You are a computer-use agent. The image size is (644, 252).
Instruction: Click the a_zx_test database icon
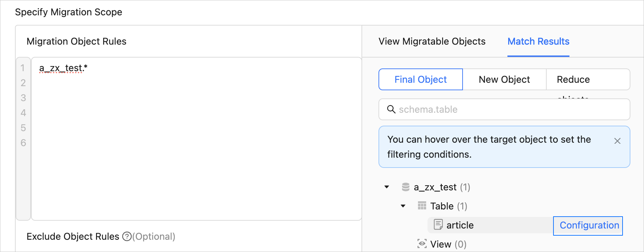[x=405, y=187]
